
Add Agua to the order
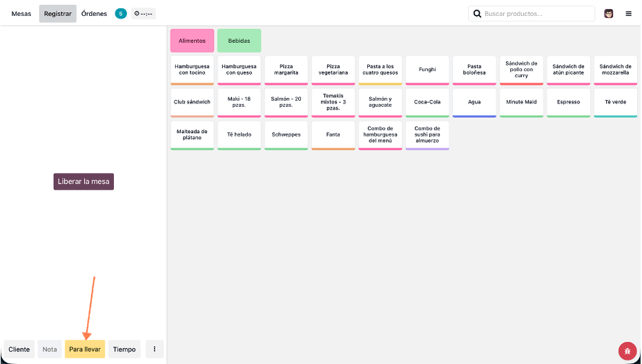[x=474, y=103]
